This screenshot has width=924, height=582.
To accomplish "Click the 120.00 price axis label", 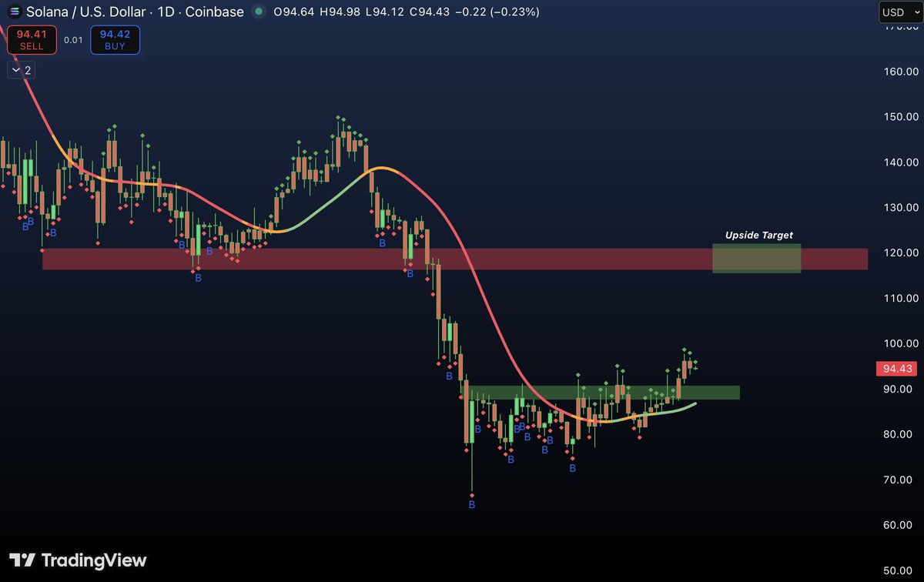I will pyautogui.click(x=901, y=253).
